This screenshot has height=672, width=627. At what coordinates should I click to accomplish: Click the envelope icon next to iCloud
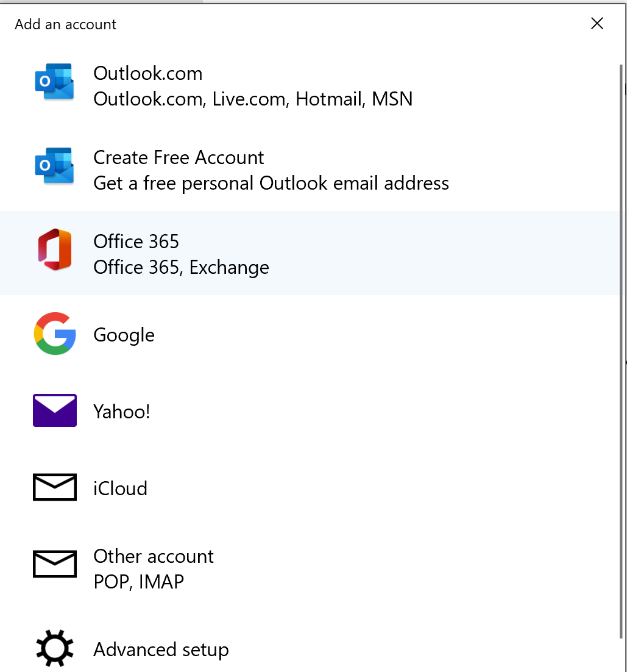pos(54,487)
